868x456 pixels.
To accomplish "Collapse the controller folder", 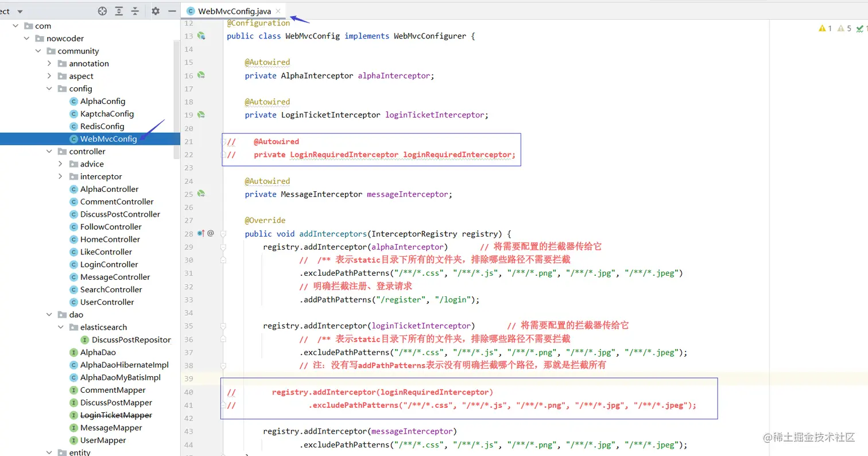I will pyautogui.click(x=49, y=152).
